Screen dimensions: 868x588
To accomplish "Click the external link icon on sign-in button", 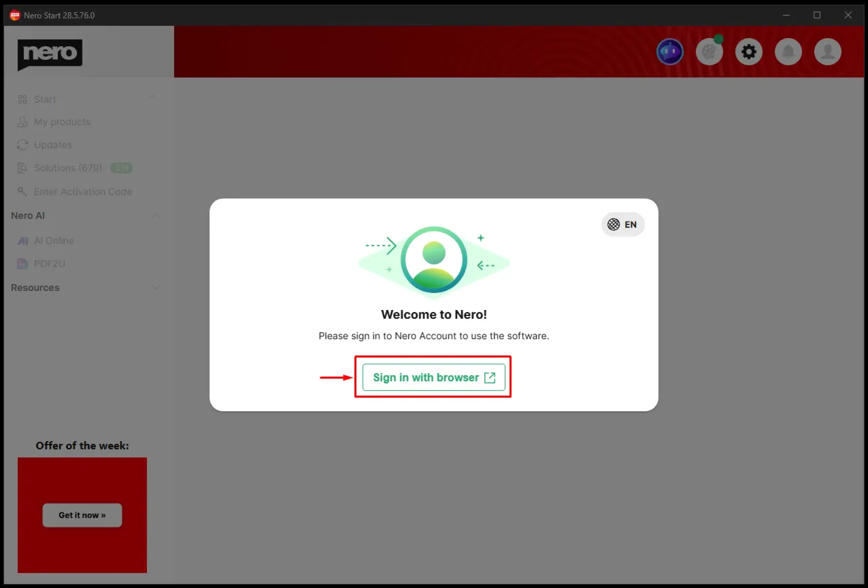I will [x=490, y=378].
